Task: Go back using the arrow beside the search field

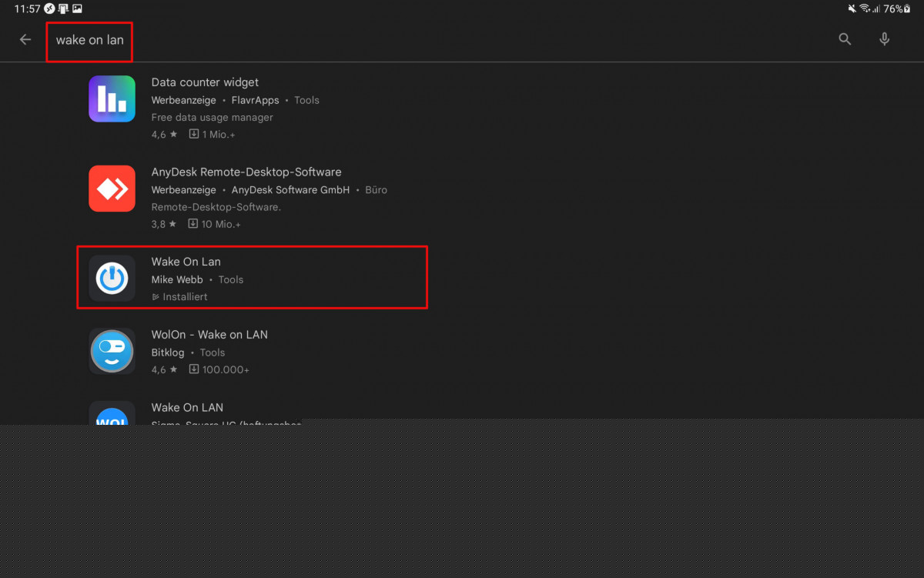Action: point(25,39)
